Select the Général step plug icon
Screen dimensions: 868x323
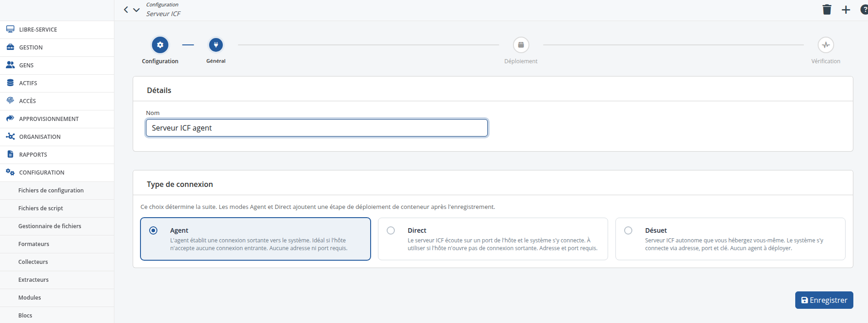point(216,45)
